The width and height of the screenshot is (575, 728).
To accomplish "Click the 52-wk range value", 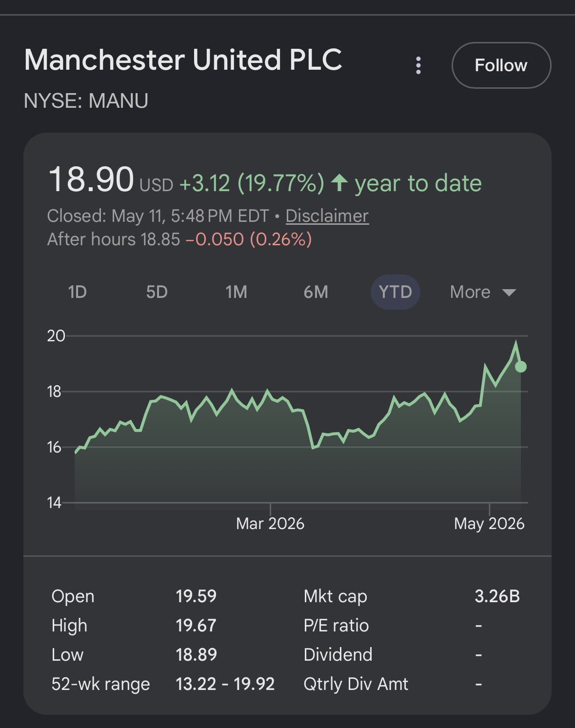I will click(225, 684).
